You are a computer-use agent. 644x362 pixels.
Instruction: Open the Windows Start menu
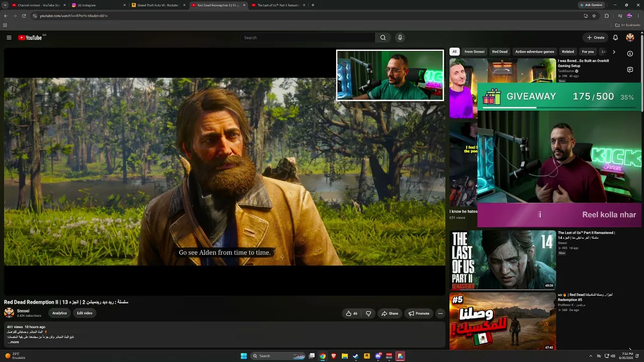point(244,356)
